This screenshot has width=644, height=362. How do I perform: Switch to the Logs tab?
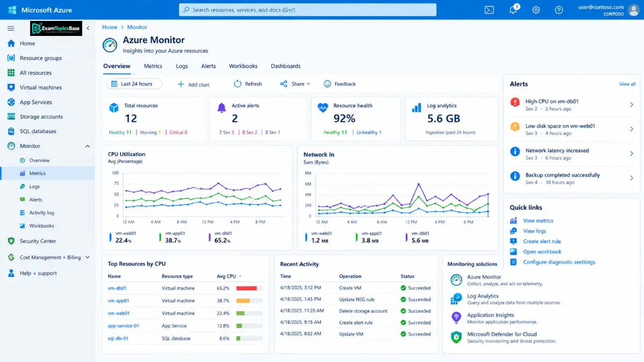click(182, 66)
